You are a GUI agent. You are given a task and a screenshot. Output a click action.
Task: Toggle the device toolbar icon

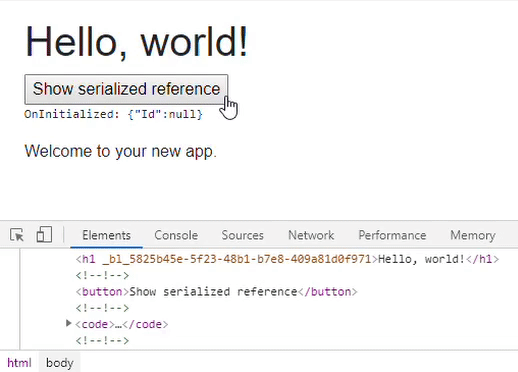tap(44, 234)
